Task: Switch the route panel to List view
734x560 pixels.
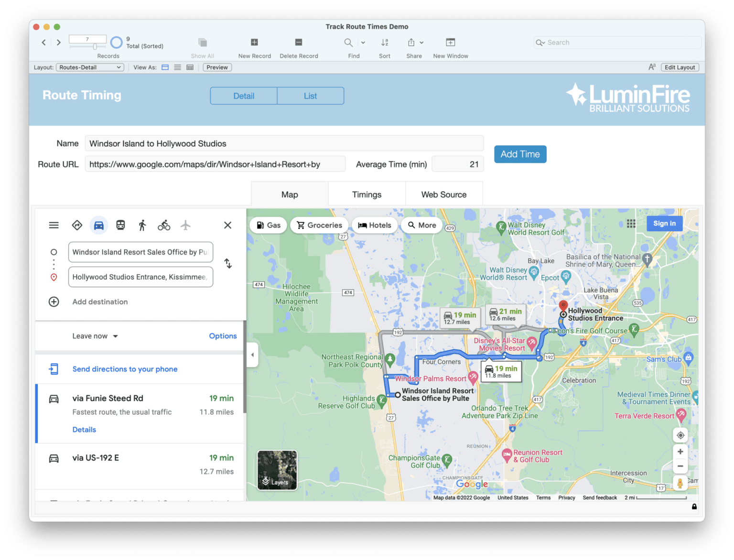Action: pos(310,96)
